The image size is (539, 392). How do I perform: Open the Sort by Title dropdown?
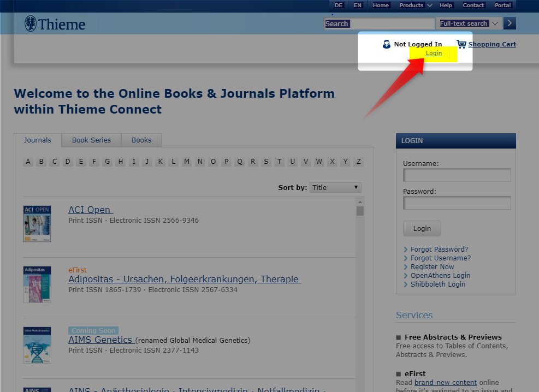point(335,188)
